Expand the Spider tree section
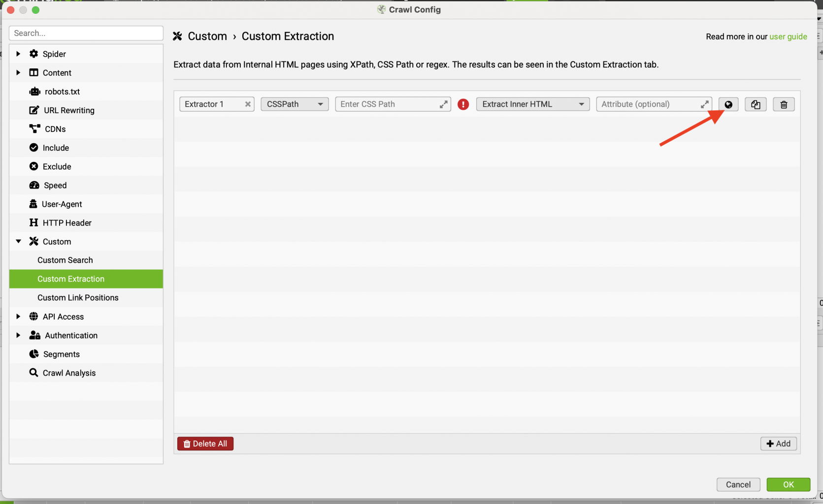 (x=18, y=54)
